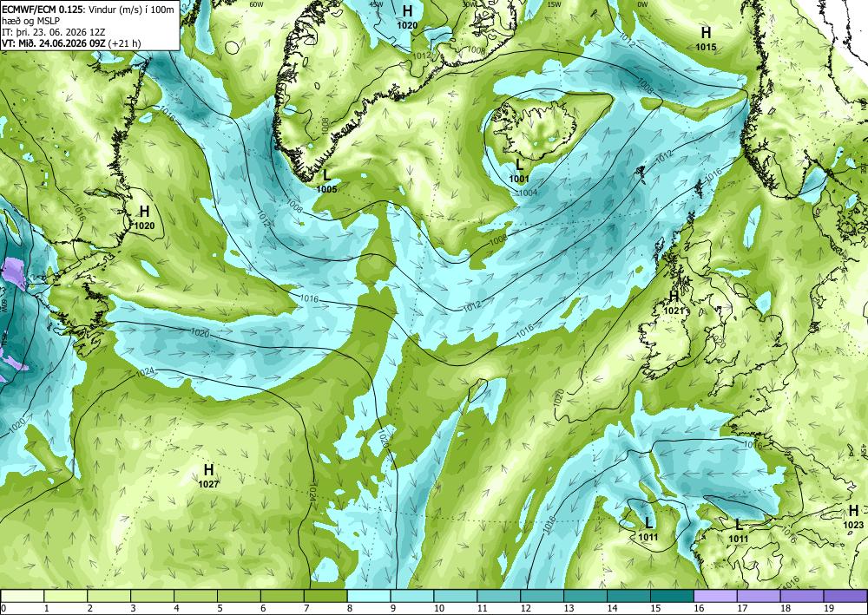Click the legend color band between 0 and 1

point(23,596)
